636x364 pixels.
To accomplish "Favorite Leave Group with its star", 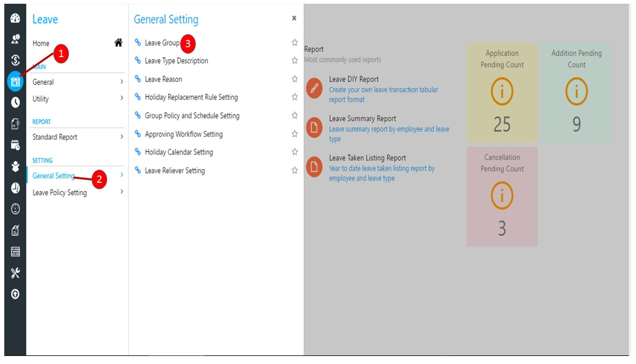I will (295, 42).
